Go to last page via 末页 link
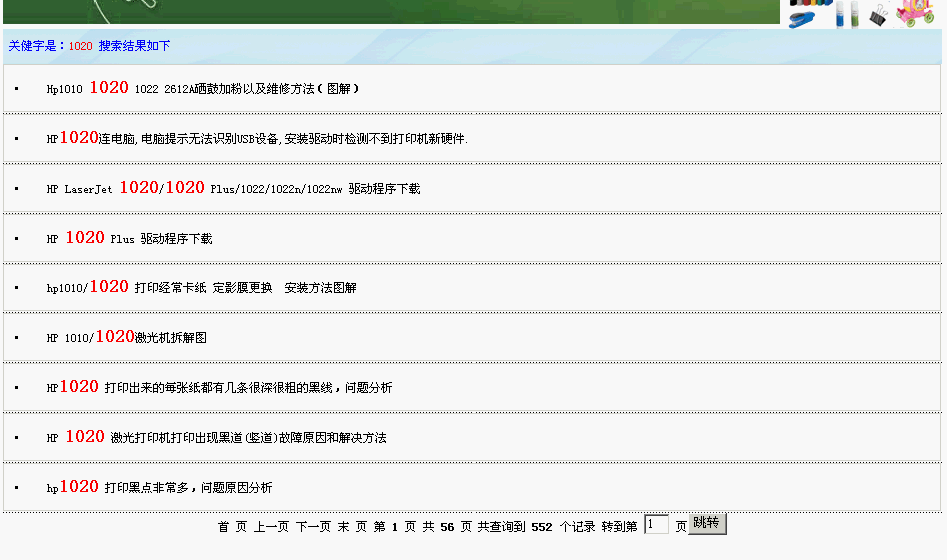The image size is (947, 560). point(352,527)
